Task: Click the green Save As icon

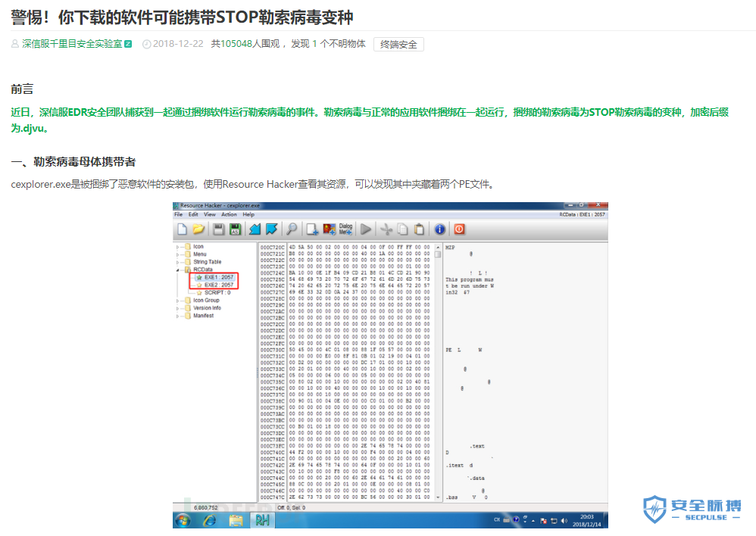Action: (235, 229)
